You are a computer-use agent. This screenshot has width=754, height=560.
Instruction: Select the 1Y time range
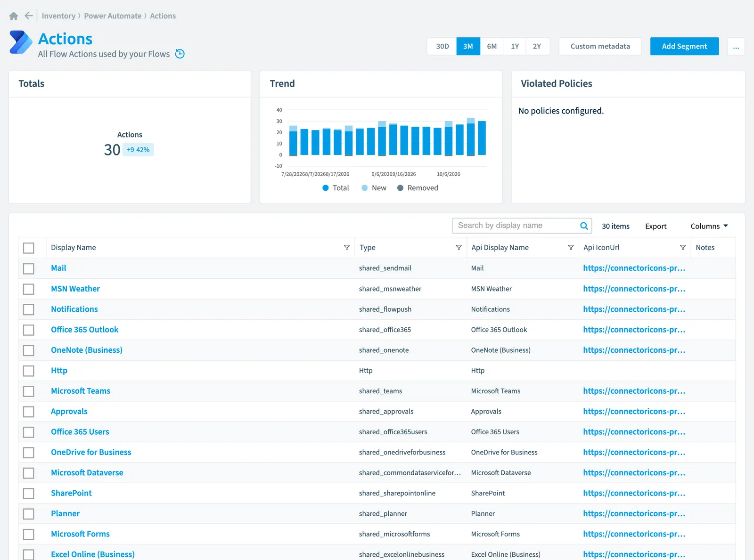(515, 46)
